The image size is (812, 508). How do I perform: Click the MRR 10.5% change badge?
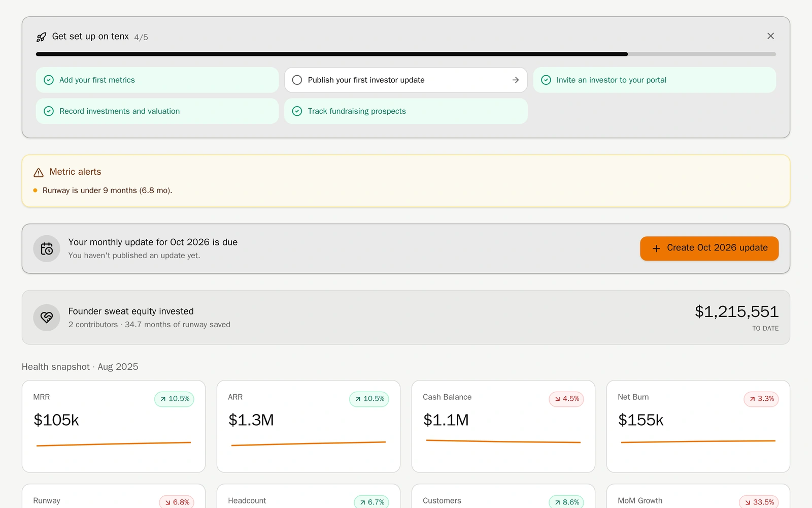point(174,399)
